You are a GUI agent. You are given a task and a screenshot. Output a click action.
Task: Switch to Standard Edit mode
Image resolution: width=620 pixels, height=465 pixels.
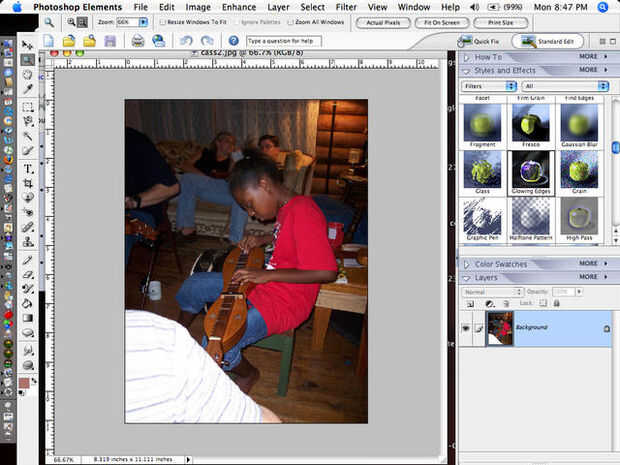[x=548, y=41]
